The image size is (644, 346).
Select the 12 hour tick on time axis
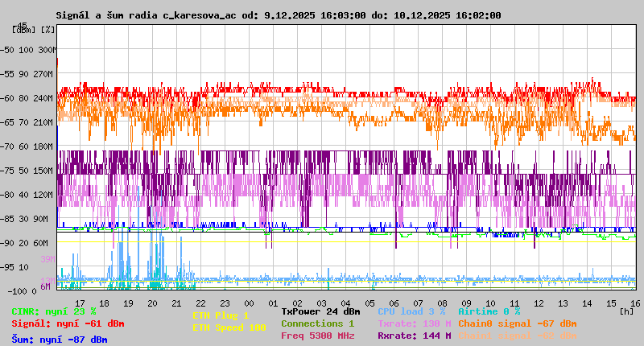point(539,303)
